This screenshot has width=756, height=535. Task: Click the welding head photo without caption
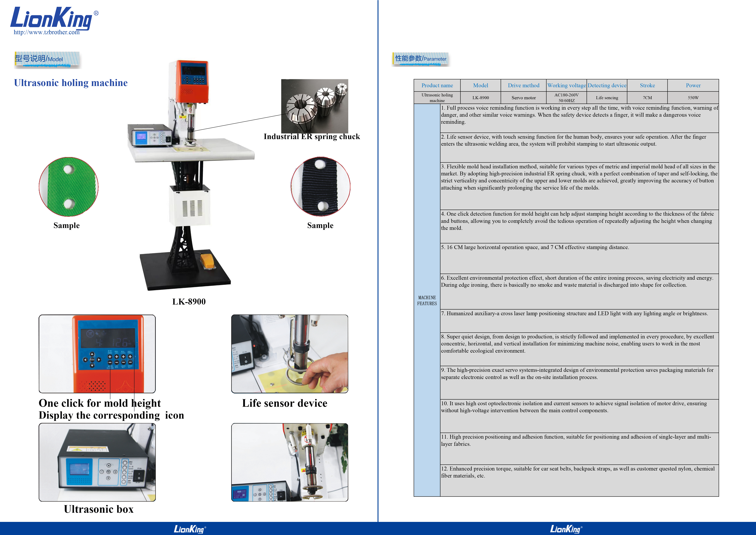289,462
